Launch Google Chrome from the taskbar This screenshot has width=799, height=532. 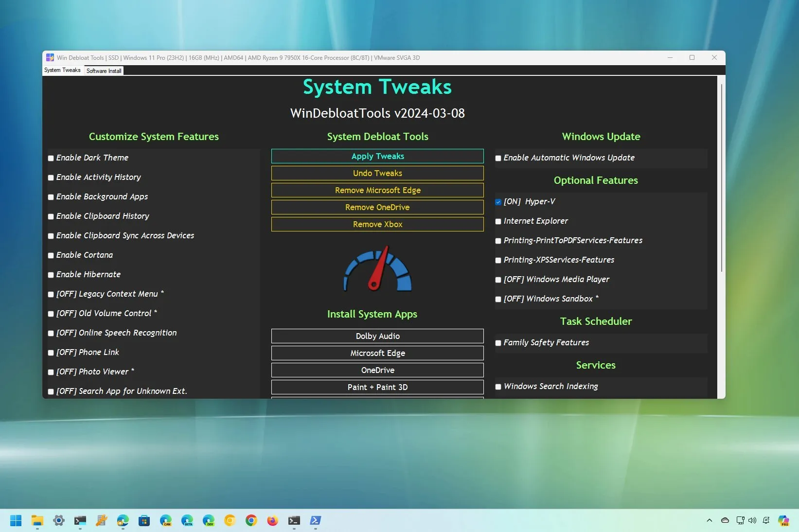click(x=251, y=520)
